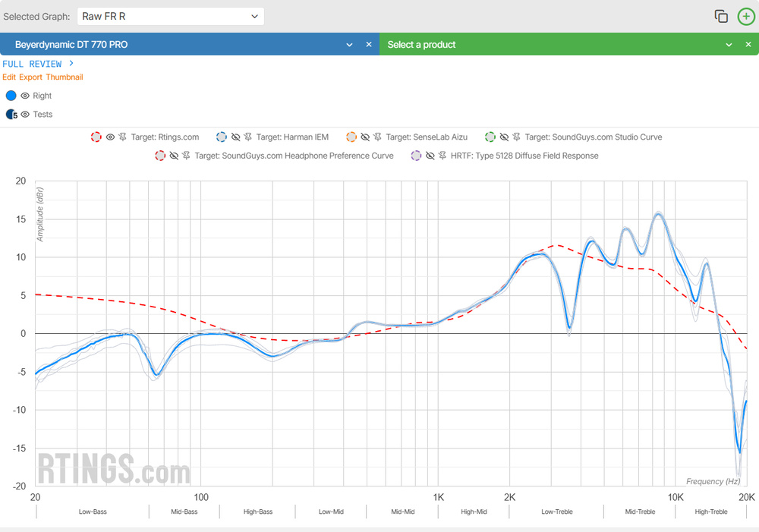Open the FULL REVIEW link

37,64
